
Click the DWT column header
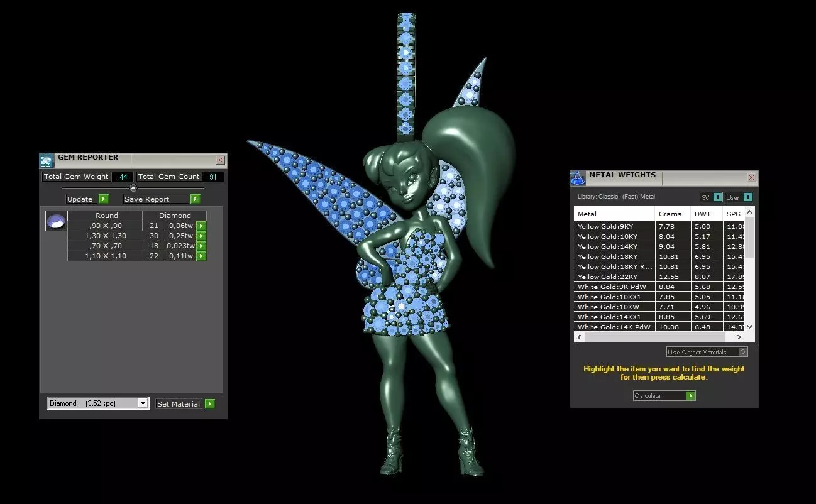(707, 214)
